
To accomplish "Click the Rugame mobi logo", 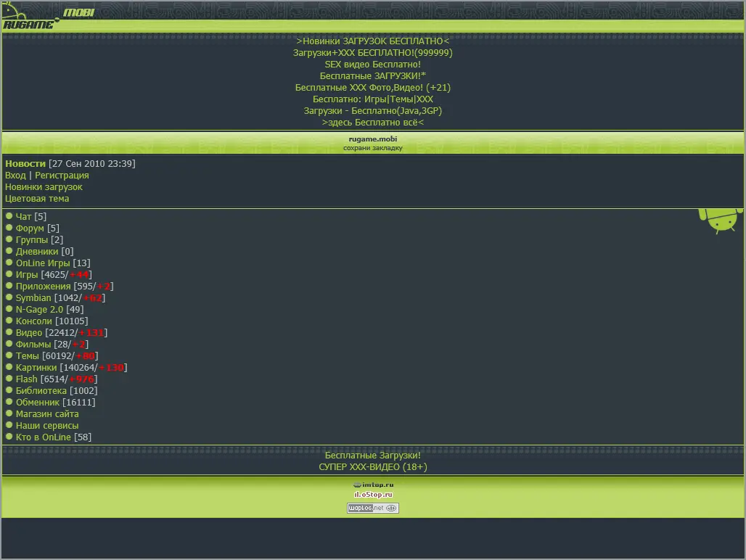I will tap(48, 16).
